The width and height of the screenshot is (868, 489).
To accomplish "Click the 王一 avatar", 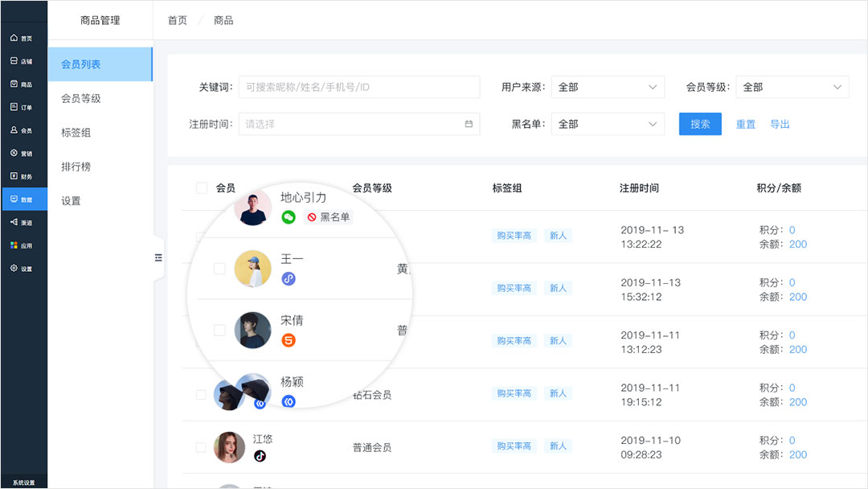I will pyautogui.click(x=253, y=269).
